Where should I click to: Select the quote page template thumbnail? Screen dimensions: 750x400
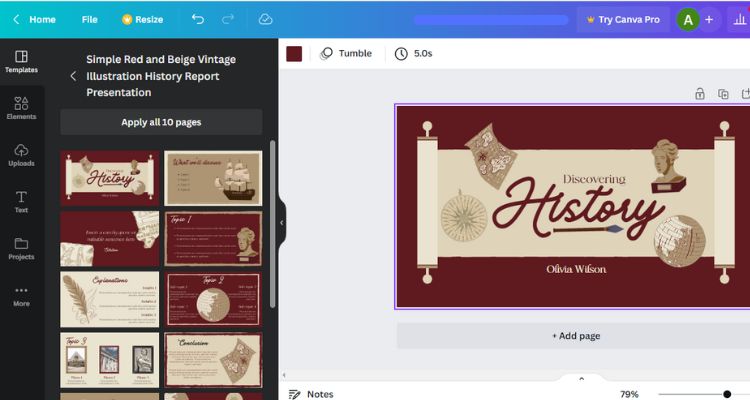[x=110, y=239]
